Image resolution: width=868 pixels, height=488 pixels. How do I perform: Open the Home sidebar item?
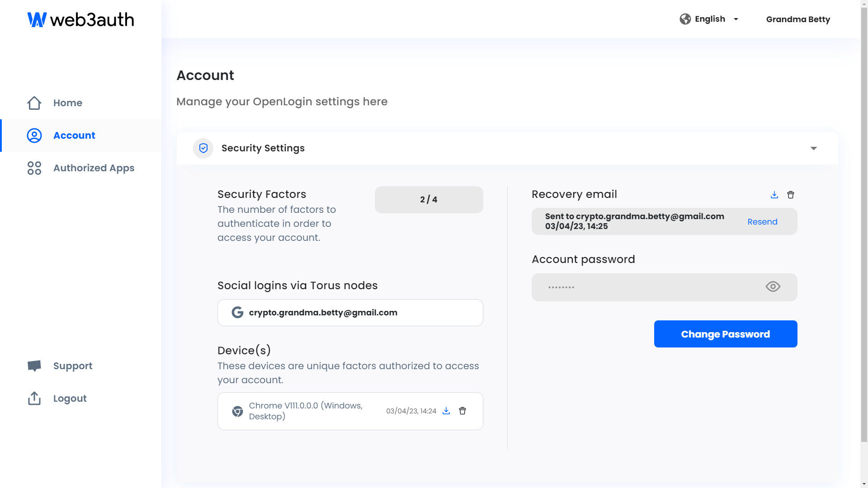pyautogui.click(x=80, y=103)
